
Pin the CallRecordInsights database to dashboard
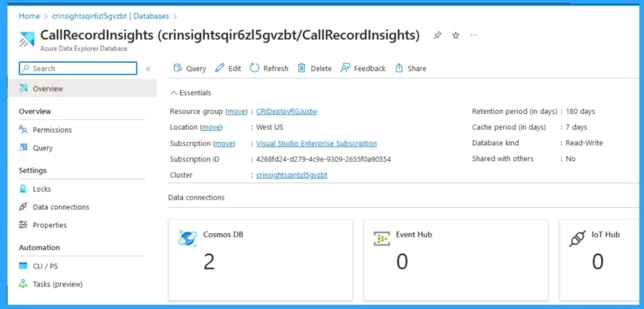pos(438,36)
